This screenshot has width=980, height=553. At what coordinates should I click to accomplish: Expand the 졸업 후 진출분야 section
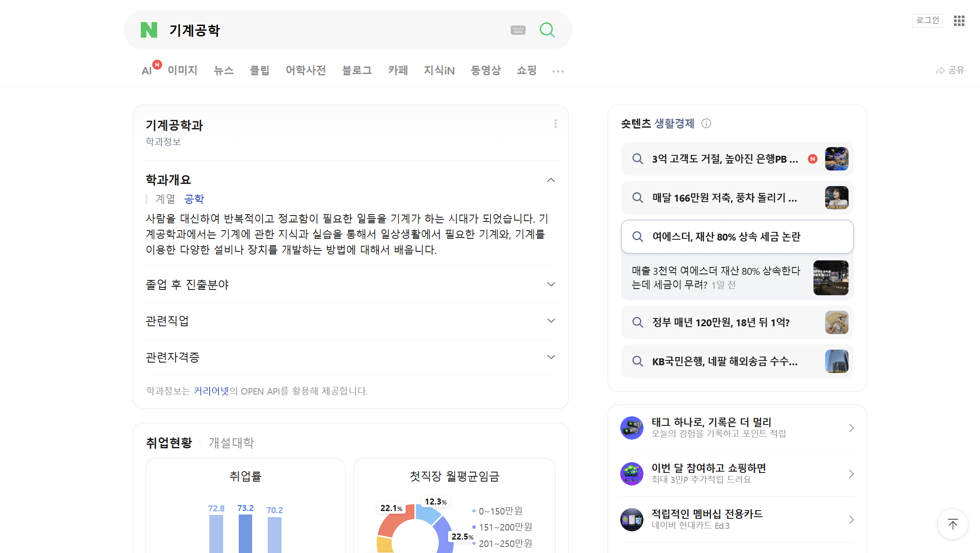(x=551, y=284)
